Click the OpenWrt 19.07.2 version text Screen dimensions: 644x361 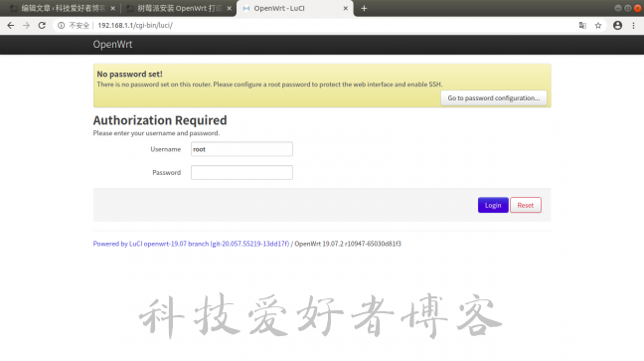pyautogui.click(x=348, y=244)
